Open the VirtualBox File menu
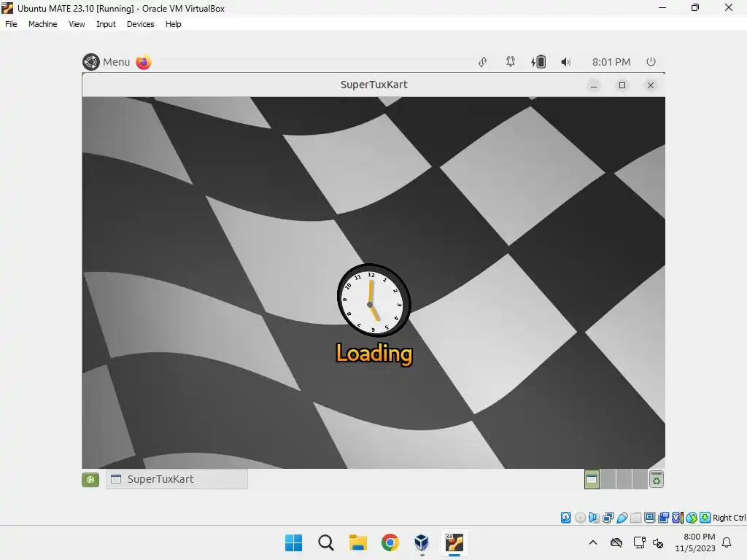Image resolution: width=747 pixels, height=560 pixels. [x=11, y=24]
